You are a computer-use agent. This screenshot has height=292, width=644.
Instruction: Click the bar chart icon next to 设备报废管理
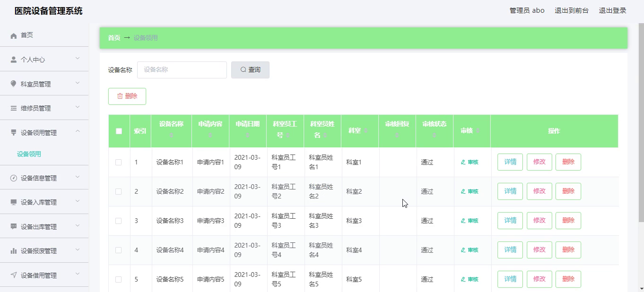(x=14, y=251)
